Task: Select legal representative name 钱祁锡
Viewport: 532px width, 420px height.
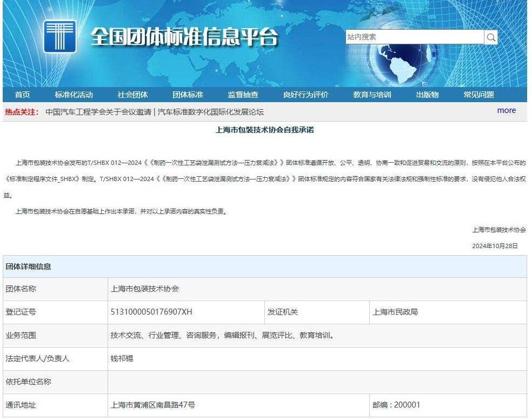Action: click(122, 358)
